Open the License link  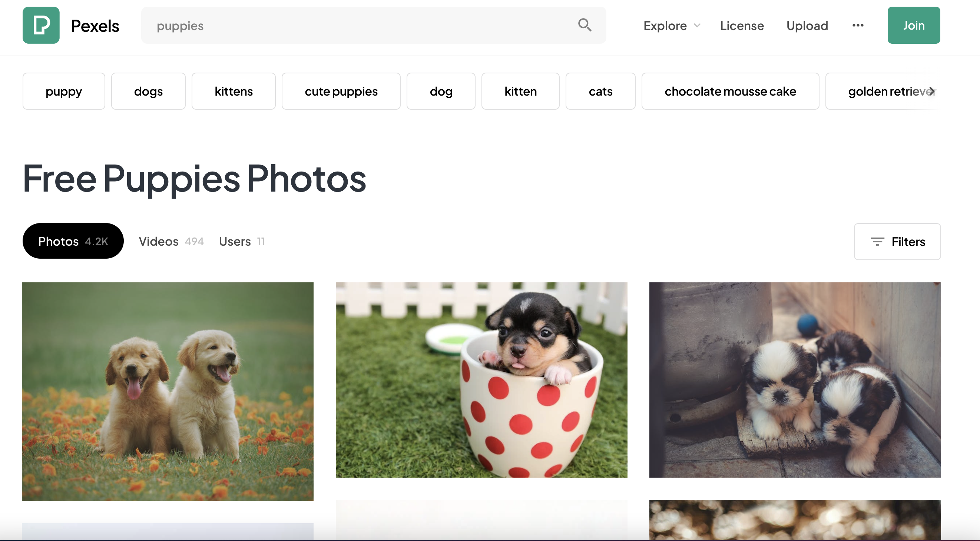pyautogui.click(x=741, y=26)
